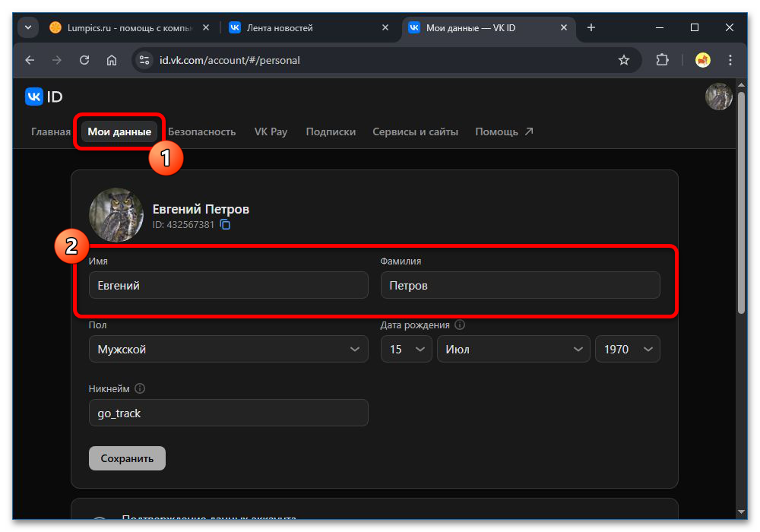This screenshot has height=532, width=760.
Task: Bookmark this page with the star icon
Action: coord(624,60)
